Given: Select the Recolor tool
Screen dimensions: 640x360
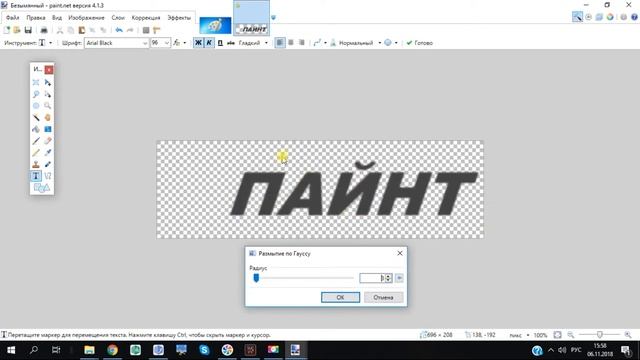Looking at the screenshot, I should (x=48, y=164).
